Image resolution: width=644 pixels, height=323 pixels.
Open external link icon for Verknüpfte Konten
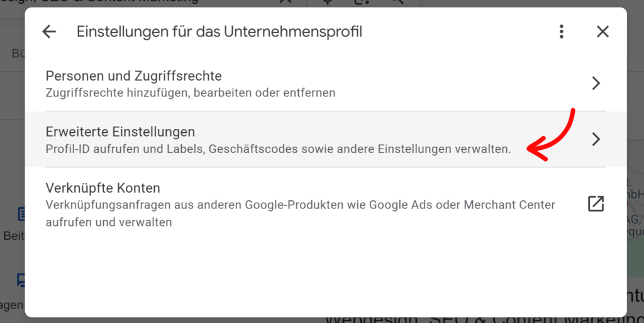[x=596, y=204]
